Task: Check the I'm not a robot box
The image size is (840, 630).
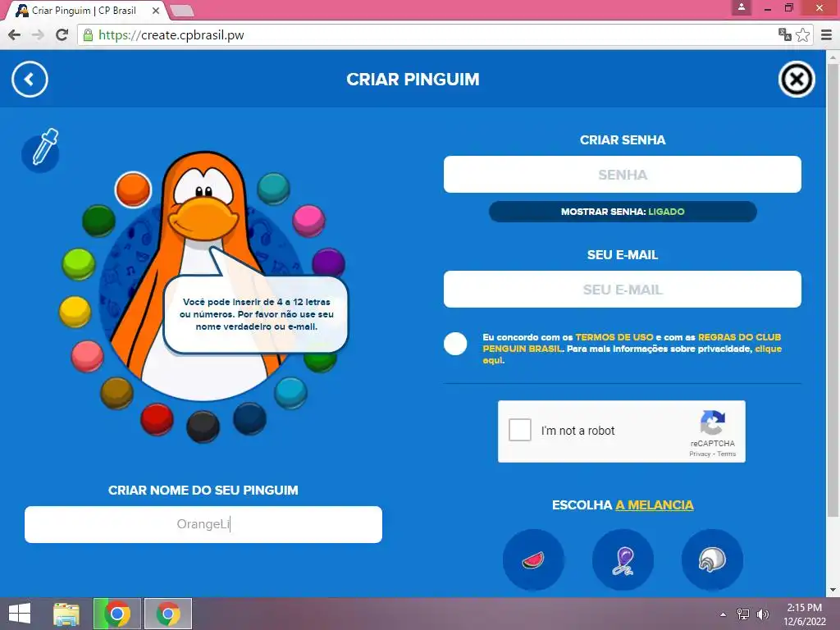Action: tap(519, 430)
